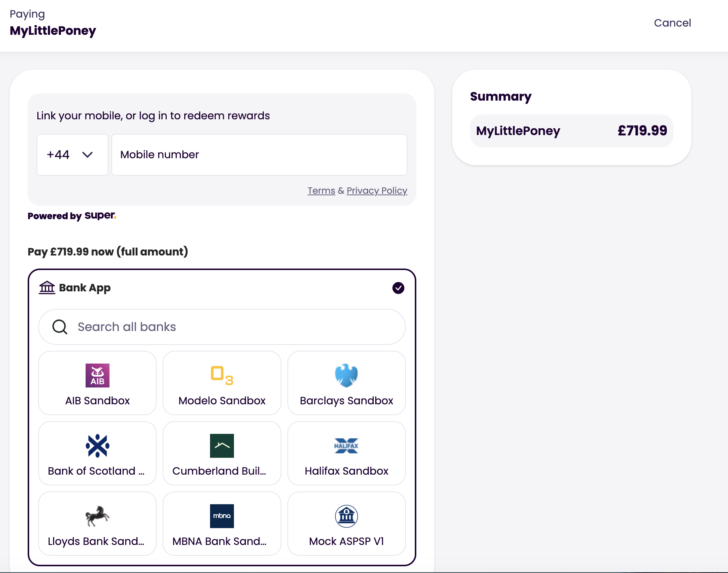Click the Lloyds black horse logo

97,516
